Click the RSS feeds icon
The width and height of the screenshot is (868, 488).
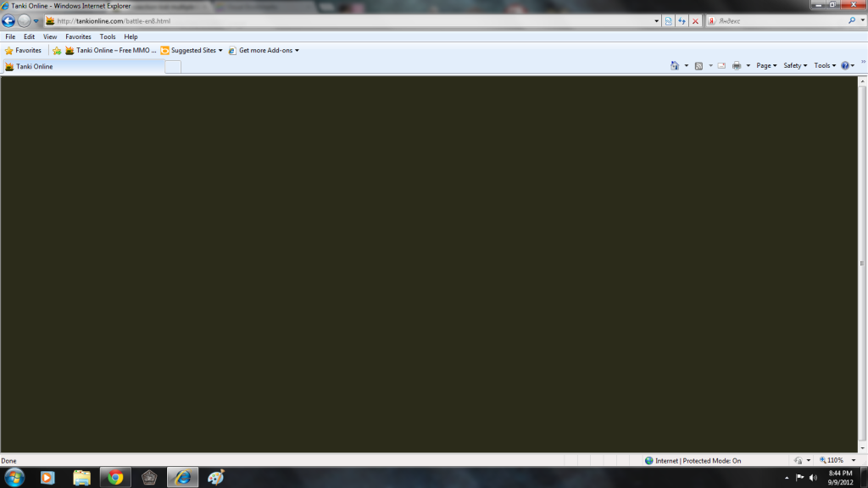[698, 65]
